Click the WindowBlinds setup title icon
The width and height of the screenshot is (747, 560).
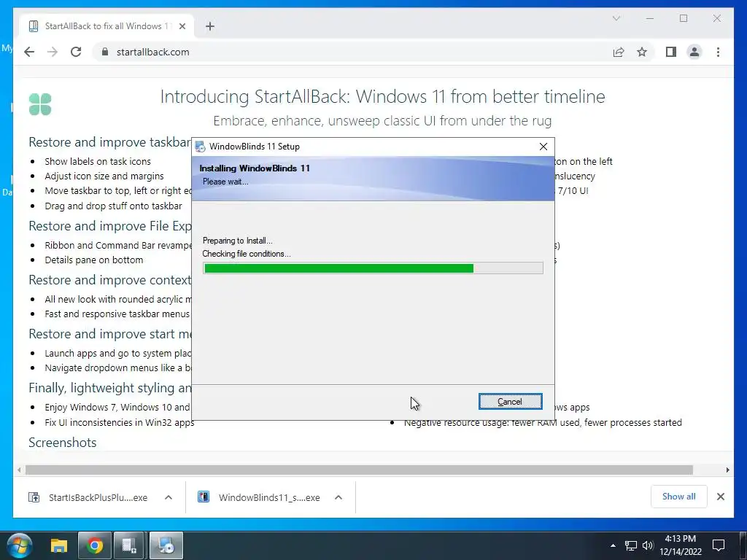(x=200, y=147)
